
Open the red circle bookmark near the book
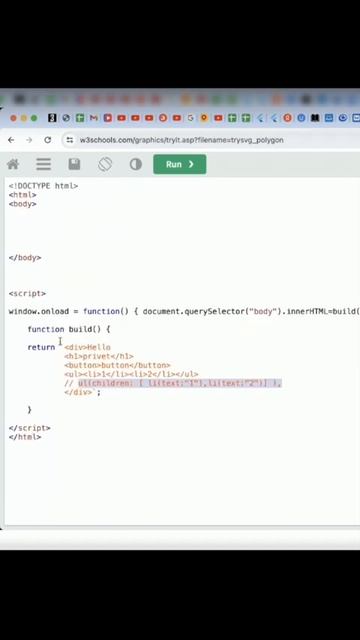(x=287, y=118)
